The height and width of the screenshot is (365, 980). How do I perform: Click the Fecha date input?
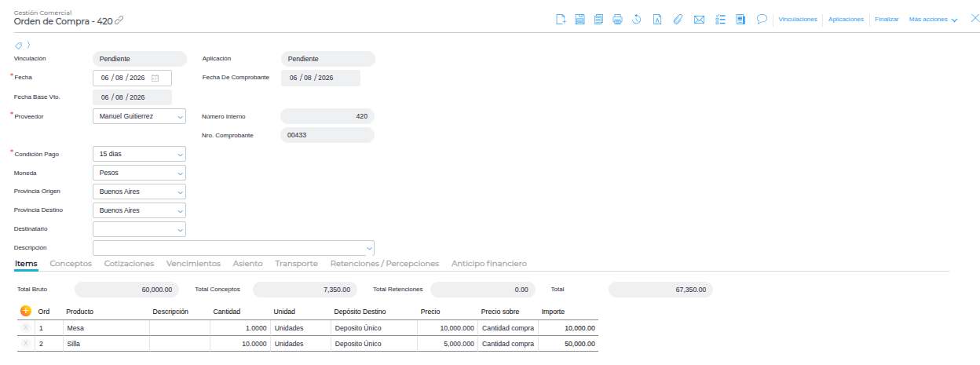[x=132, y=78]
